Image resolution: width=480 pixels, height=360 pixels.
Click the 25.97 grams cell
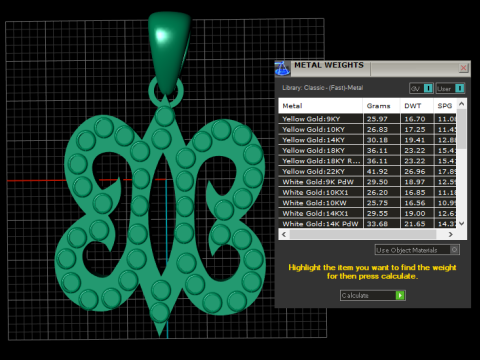[x=382, y=119]
